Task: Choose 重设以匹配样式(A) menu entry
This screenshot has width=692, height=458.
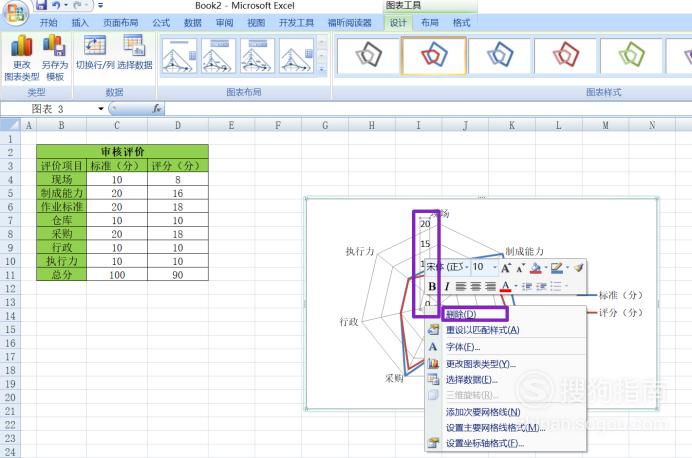Action: 507,330
